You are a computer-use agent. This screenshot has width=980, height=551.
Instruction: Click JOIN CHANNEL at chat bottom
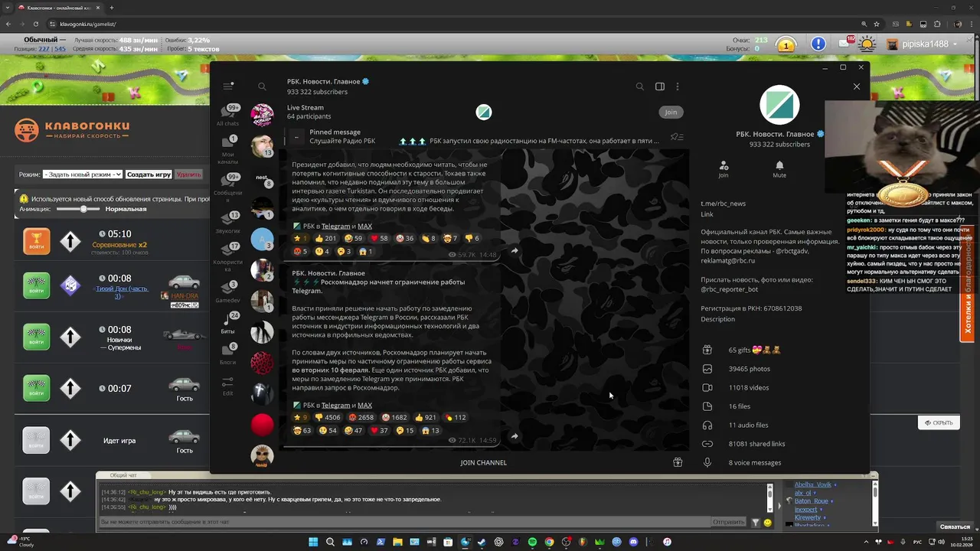(483, 462)
